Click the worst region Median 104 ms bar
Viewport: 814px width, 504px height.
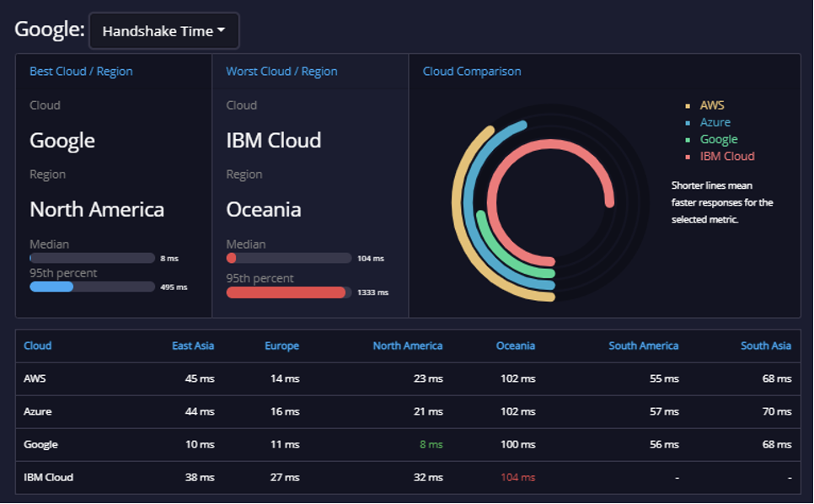tap(289, 258)
